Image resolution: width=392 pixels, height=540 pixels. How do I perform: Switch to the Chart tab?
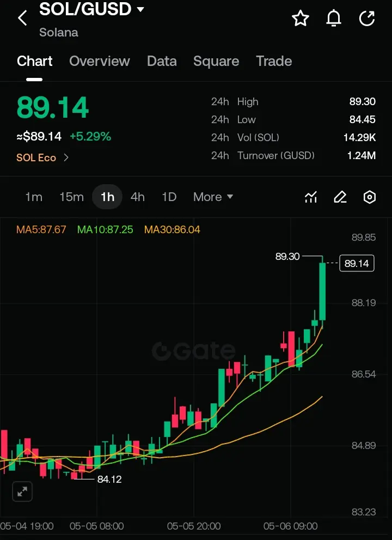[x=34, y=61]
